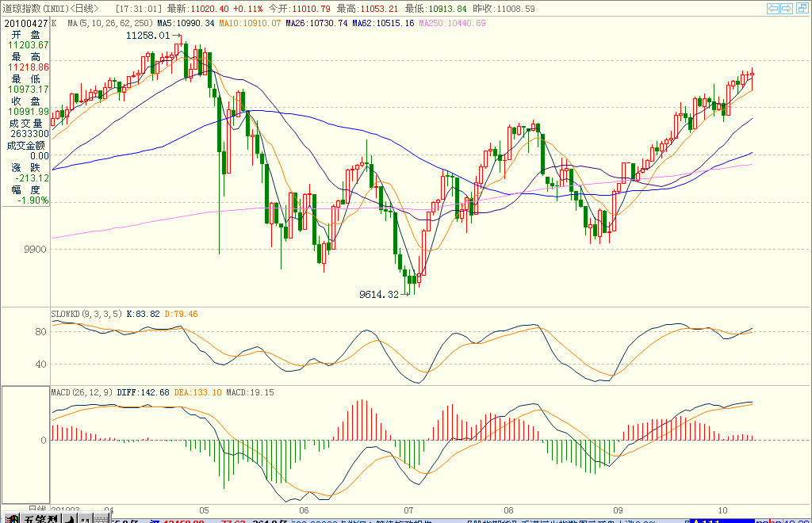Click the 道琼指数(INDI)<日线> chart title

[50, 9]
